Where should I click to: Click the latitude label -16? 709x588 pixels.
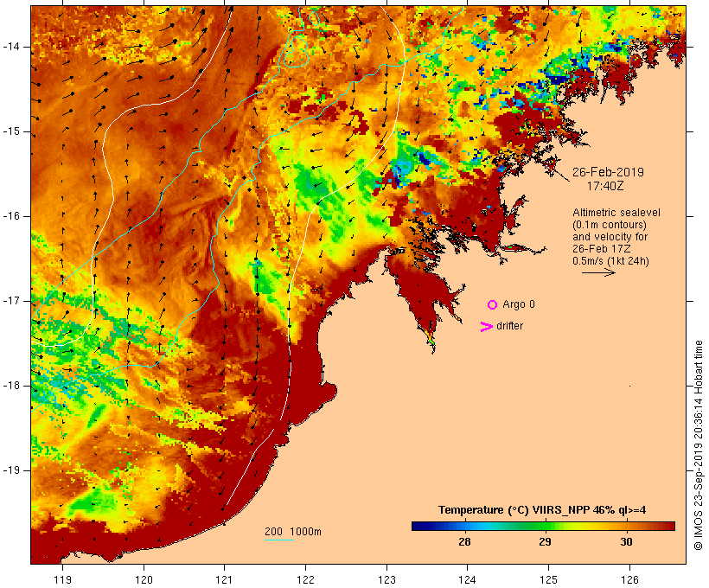click(x=11, y=216)
